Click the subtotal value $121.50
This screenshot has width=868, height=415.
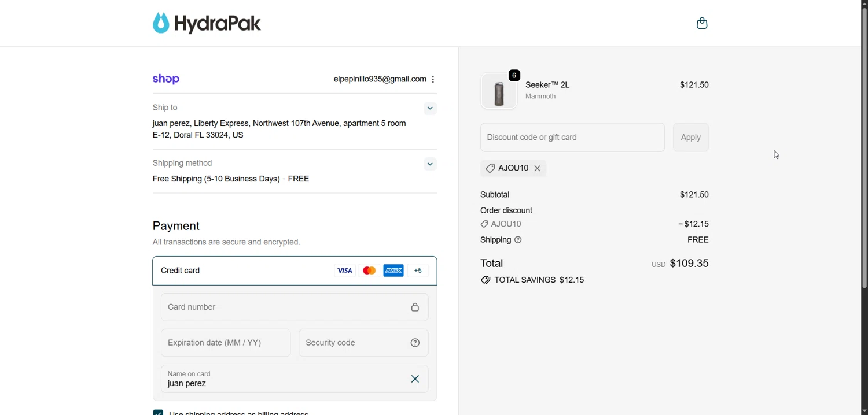(694, 195)
